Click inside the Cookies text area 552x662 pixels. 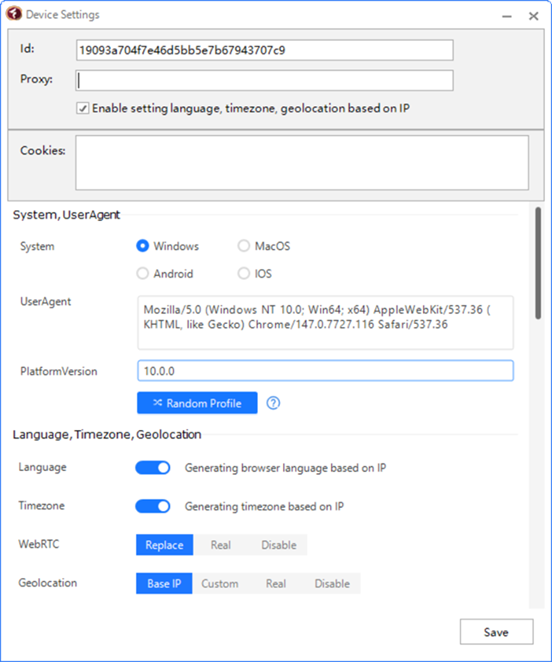tap(302, 163)
